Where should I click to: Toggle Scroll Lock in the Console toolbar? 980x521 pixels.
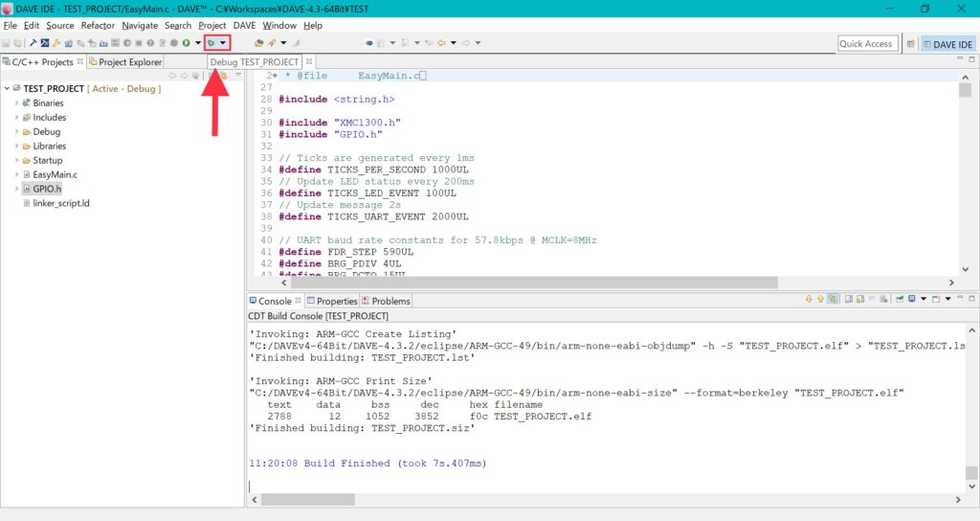pos(860,299)
